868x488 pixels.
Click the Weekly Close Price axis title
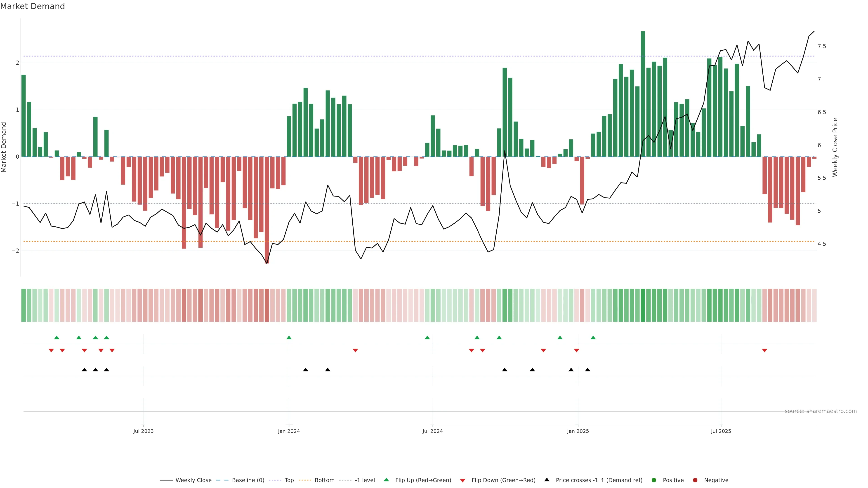tap(835, 147)
